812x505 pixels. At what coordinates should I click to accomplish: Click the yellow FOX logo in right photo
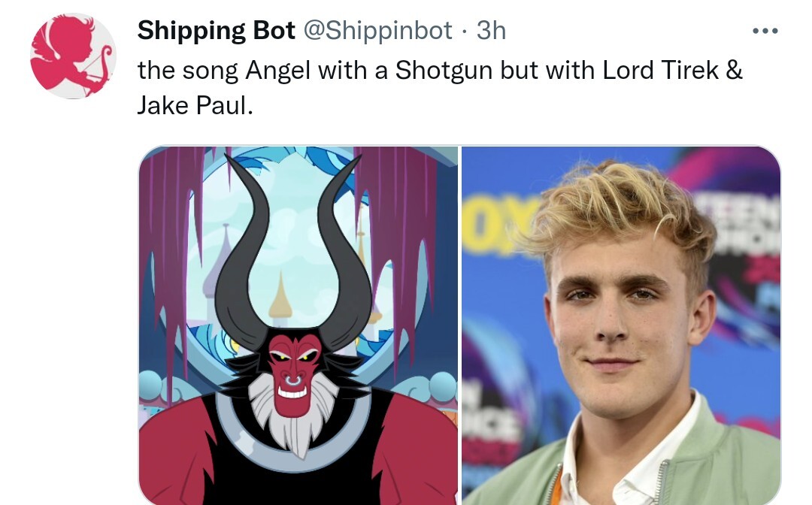click(x=496, y=228)
